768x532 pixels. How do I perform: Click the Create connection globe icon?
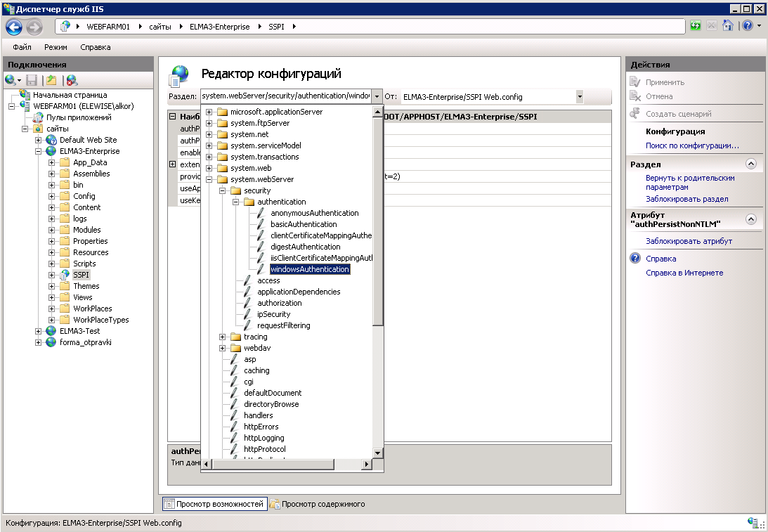11,80
